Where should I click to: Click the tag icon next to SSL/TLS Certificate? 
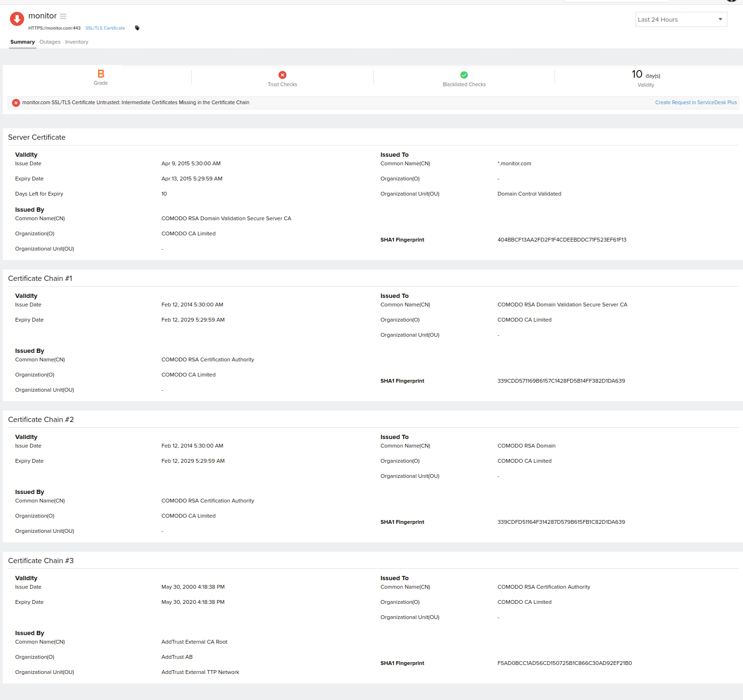coord(137,28)
